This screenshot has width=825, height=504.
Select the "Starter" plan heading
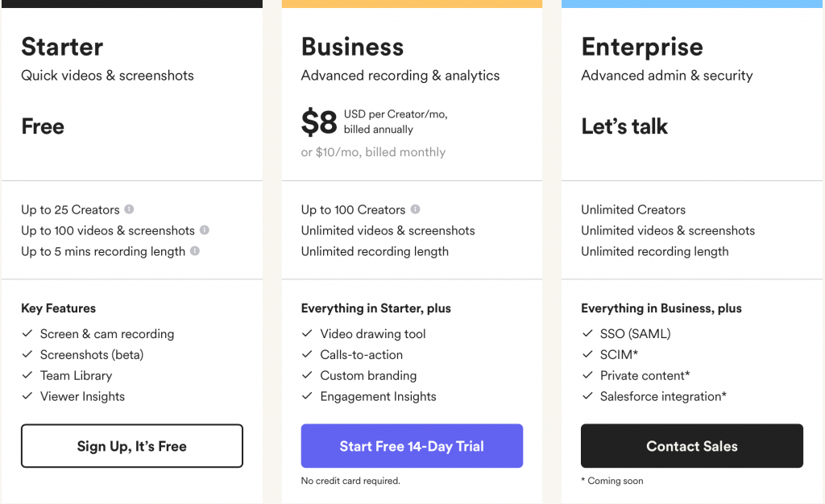(62, 47)
